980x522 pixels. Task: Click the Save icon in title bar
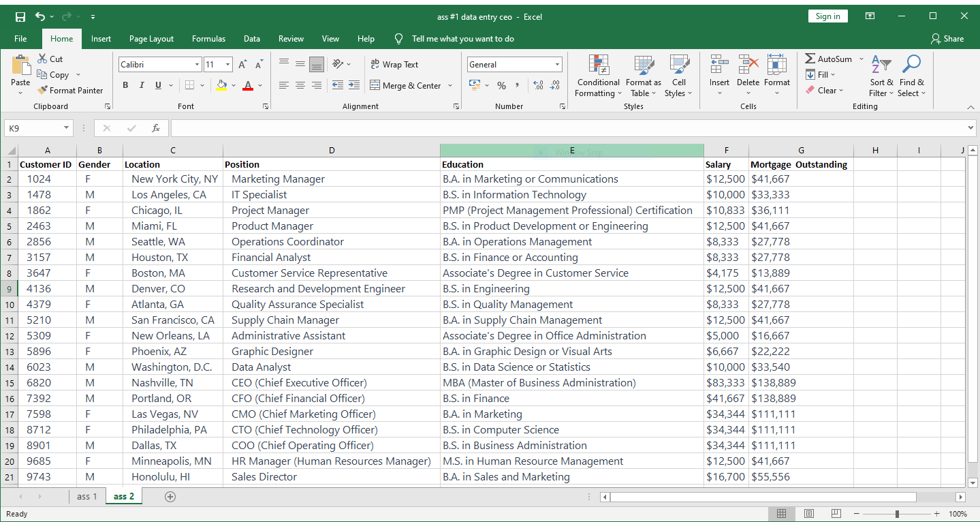[x=20, y=16]
